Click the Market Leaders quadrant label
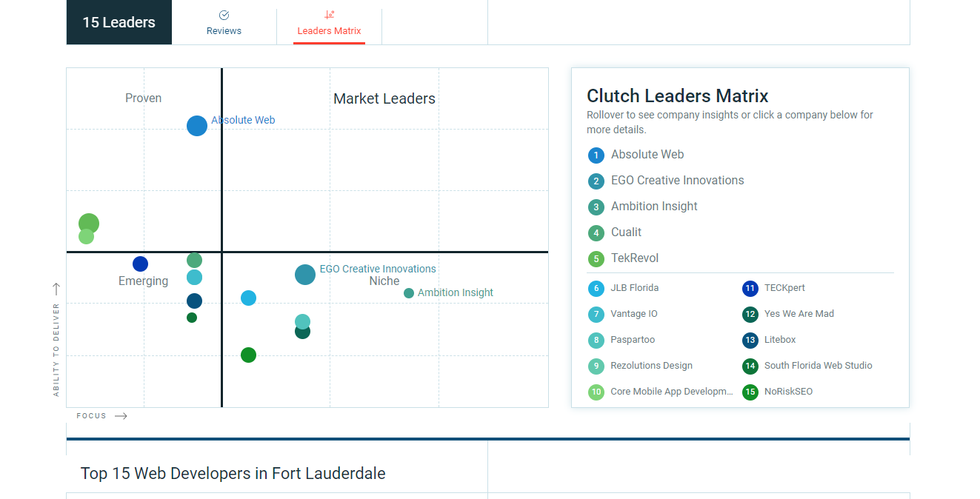This screenshot has width=980, height=499. coord(384,98)
